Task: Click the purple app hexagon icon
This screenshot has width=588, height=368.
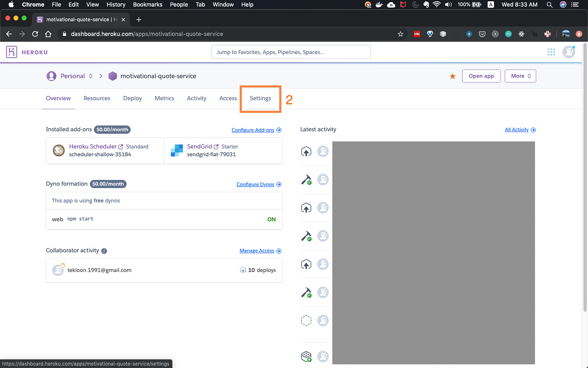Action: (x=113, y=76)
